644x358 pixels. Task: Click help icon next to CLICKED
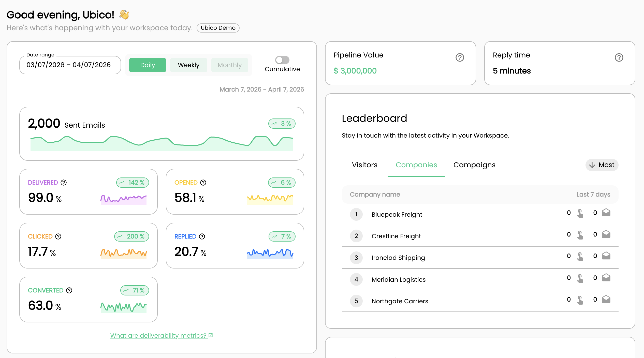(x=58, y=236)
